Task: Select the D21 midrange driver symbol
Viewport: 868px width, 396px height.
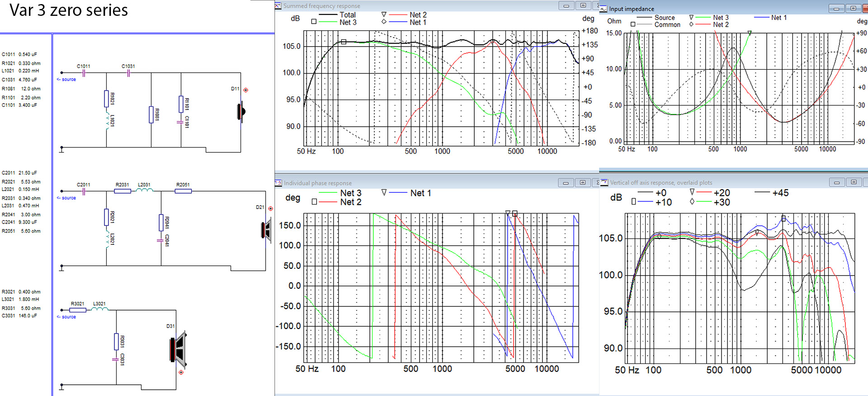Action: tap(266, 230)
